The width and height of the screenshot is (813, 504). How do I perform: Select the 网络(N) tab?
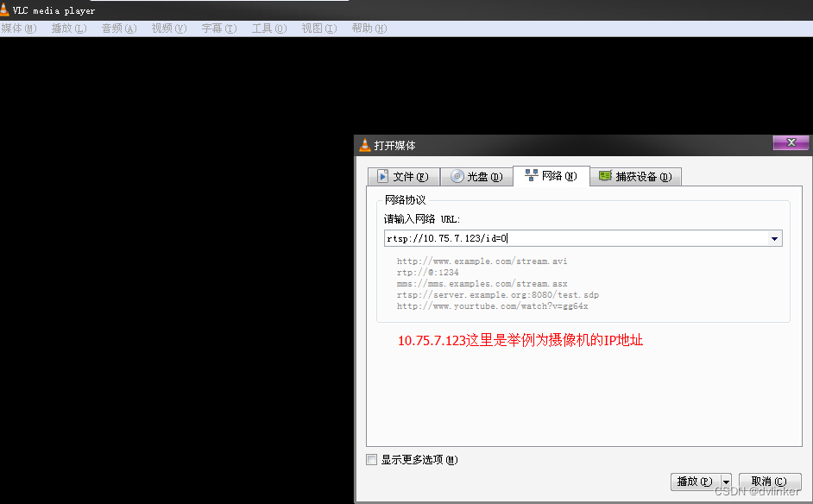click(551, 176)
